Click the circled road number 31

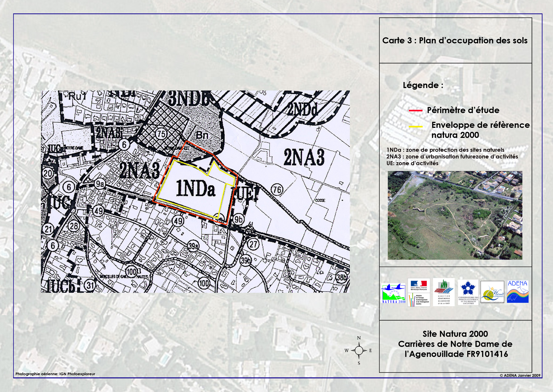[x=90, y=285]
